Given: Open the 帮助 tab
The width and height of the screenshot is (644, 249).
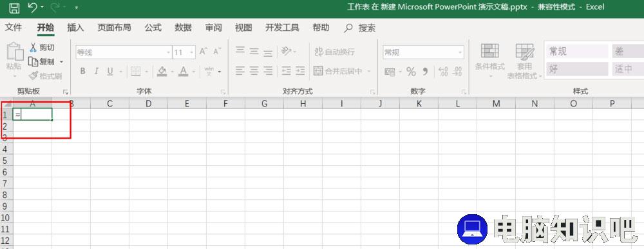Looking at the screenshot, I should pyautogui.click(x=321, y=28).
